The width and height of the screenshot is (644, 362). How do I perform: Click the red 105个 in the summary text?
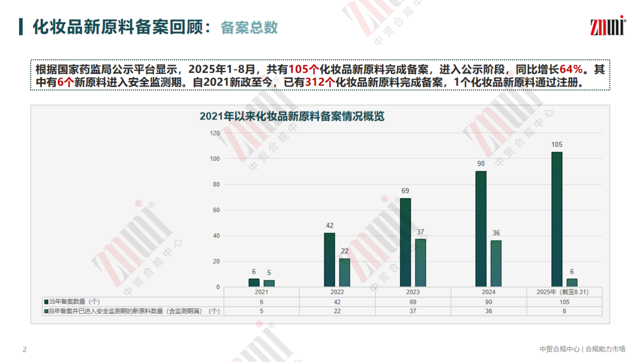coord(304,69)
